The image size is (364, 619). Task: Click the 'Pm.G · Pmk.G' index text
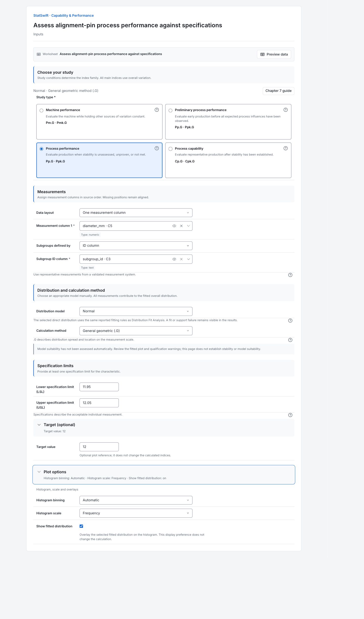56,123
